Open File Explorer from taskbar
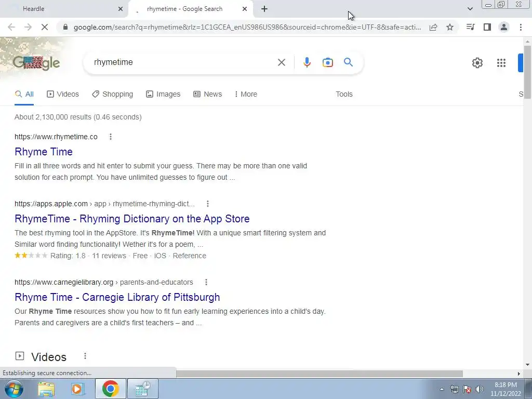532x399 pixels. (x=46, y=389)
